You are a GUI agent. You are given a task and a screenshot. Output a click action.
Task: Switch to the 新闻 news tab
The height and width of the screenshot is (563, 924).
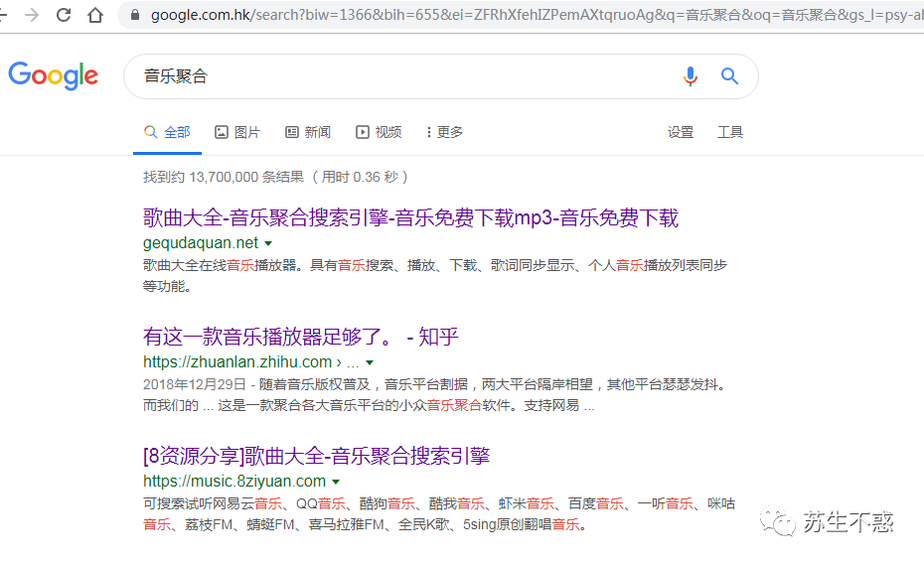tap(308, 132)
